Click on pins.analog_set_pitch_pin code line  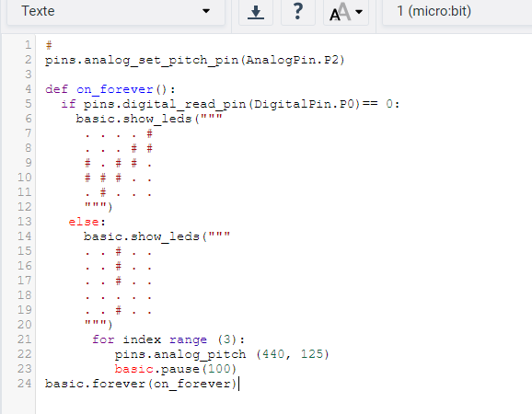point(195,60)
